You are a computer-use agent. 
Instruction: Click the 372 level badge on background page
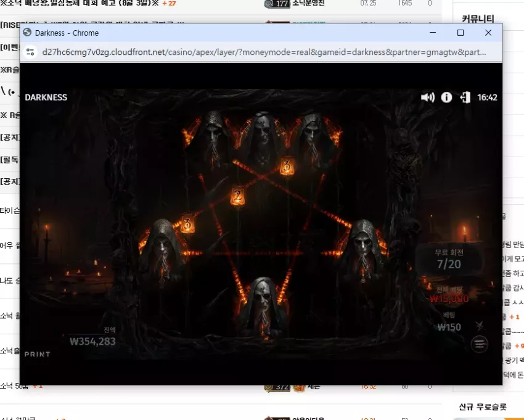(277, 387)
